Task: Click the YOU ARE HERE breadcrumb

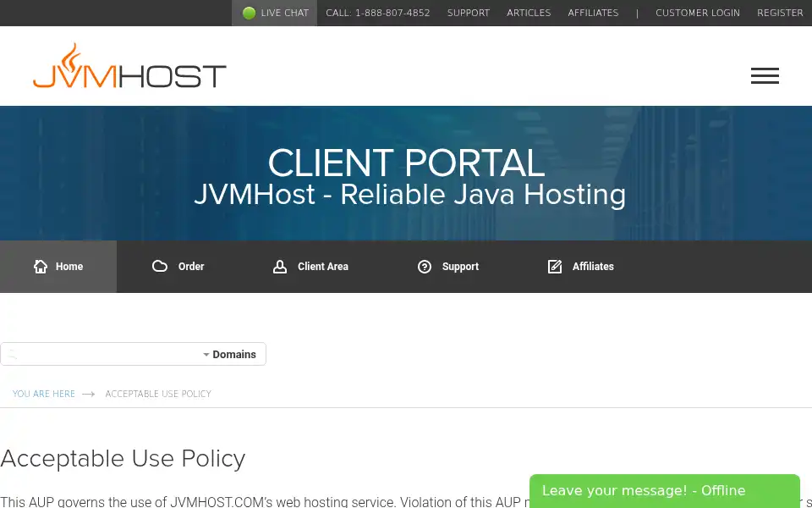Action: pos(43,394)
